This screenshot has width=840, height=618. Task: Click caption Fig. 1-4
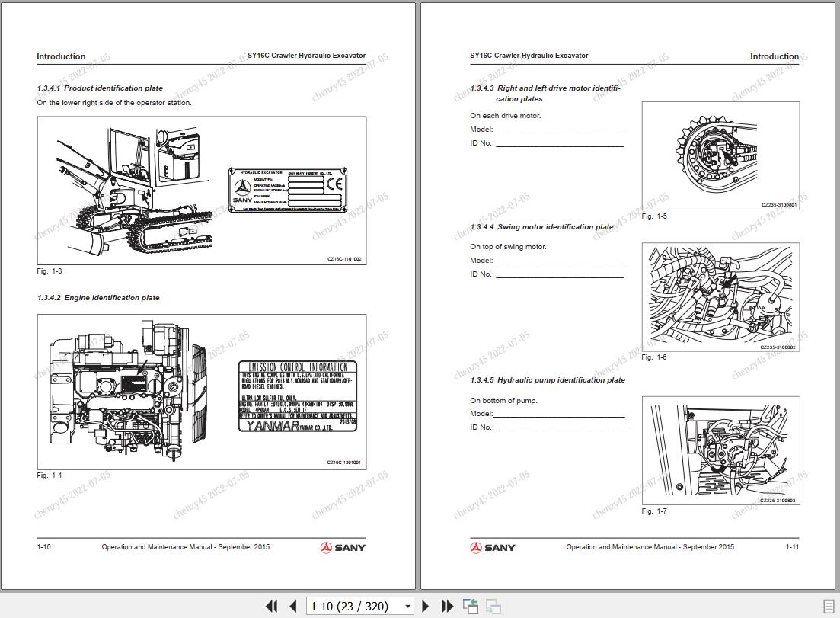click(x=50, y=476)
